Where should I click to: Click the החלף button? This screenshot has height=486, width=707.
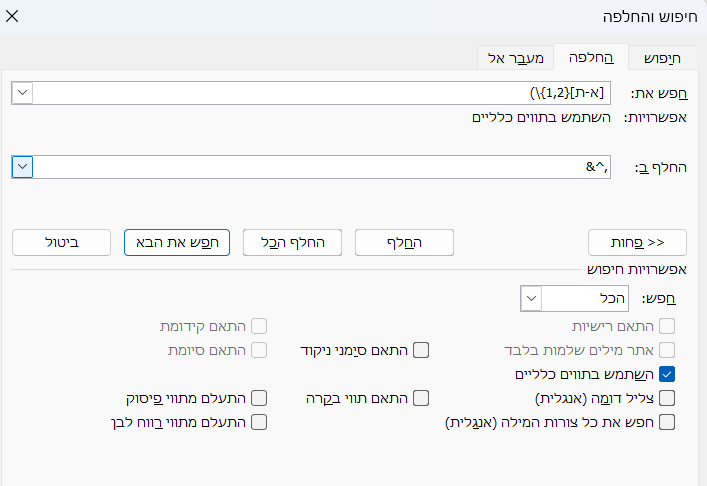tap(404, 243)
